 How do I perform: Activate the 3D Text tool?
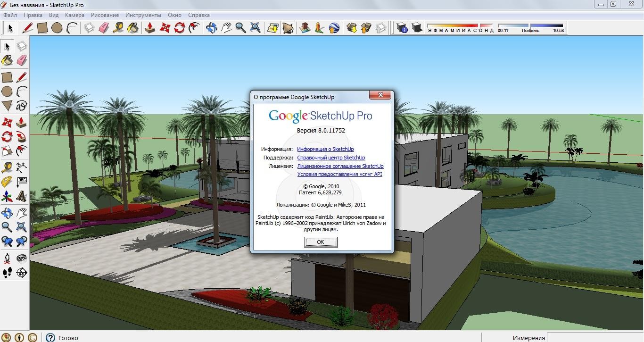tap(22, 196)
